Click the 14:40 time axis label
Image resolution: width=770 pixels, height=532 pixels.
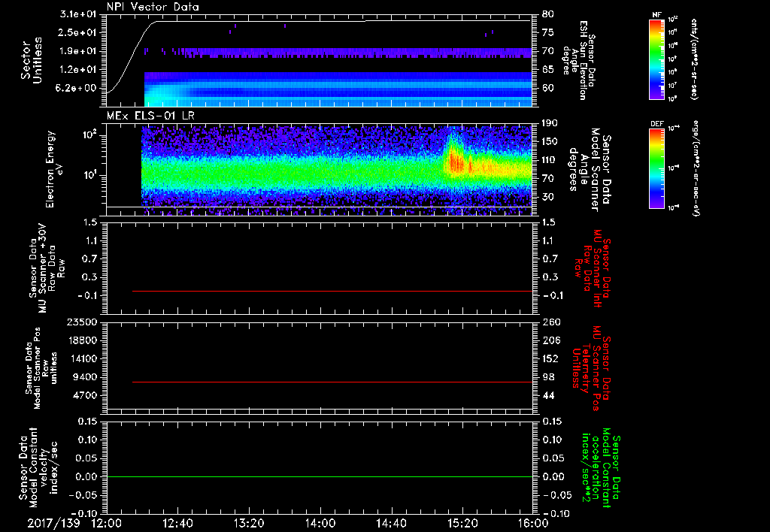coord(391,523)
